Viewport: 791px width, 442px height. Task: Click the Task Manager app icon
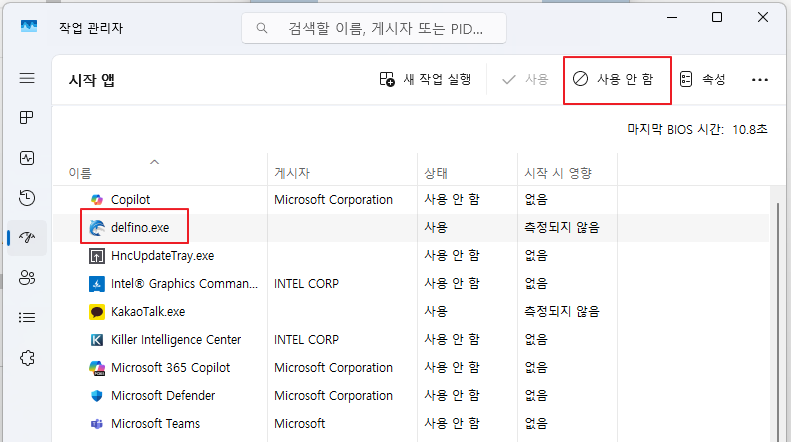29,26
